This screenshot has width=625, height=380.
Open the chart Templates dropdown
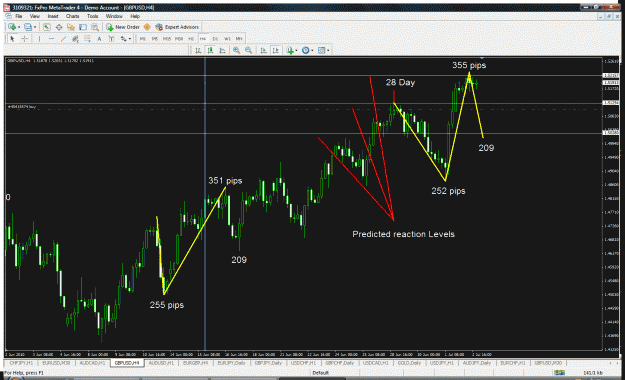pyautogui.click(x=323, y=50)
